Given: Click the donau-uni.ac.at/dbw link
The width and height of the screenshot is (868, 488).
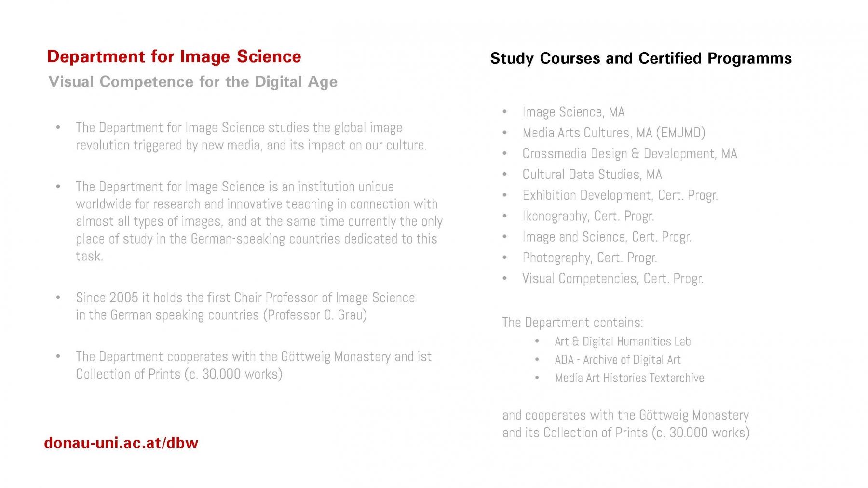Looking at the screenshot, I should click(121, 443).
